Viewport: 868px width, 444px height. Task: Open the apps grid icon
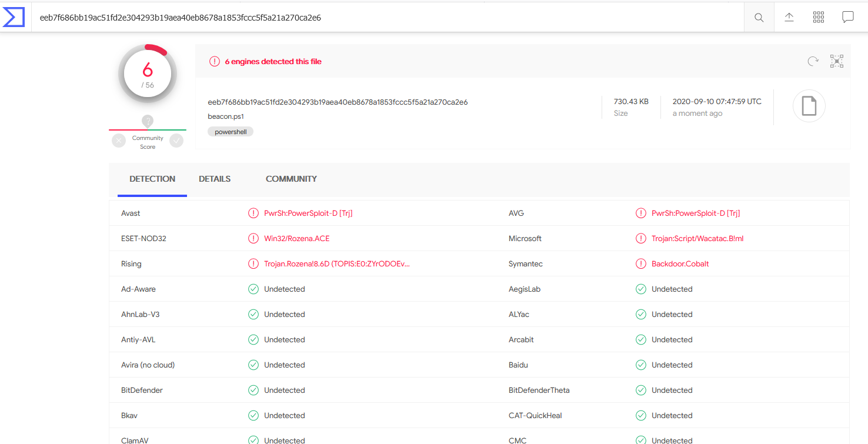tap(819, 17)
